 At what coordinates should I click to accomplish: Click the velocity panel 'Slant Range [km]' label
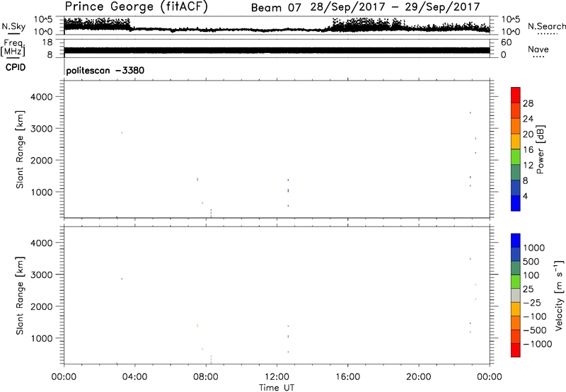point(20,296)
